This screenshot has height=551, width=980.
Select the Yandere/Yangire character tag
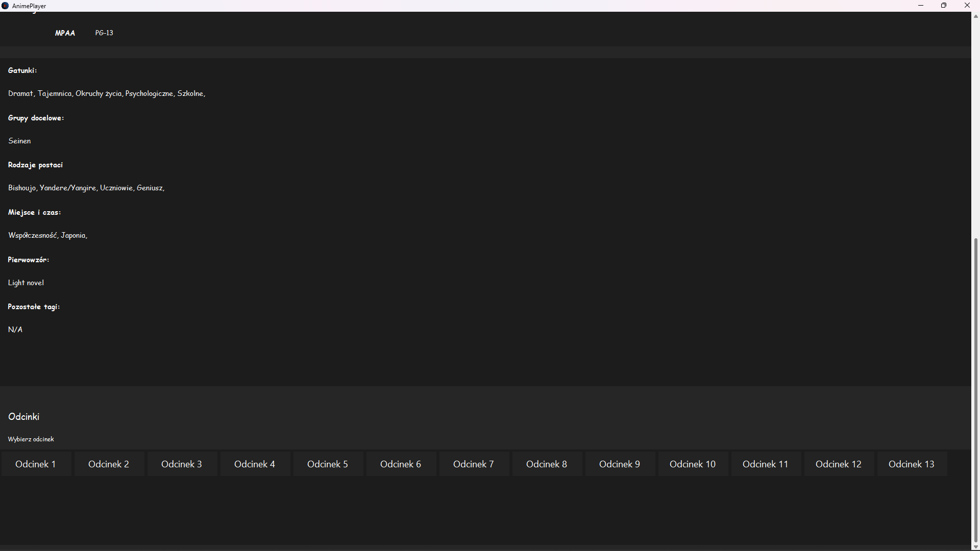click(67, 188)
